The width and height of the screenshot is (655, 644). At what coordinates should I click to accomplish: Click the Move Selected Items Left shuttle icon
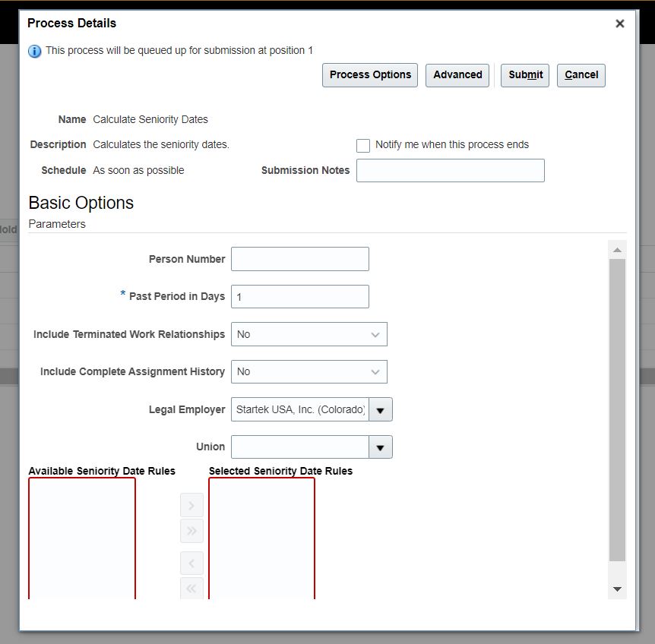(191, 563)
